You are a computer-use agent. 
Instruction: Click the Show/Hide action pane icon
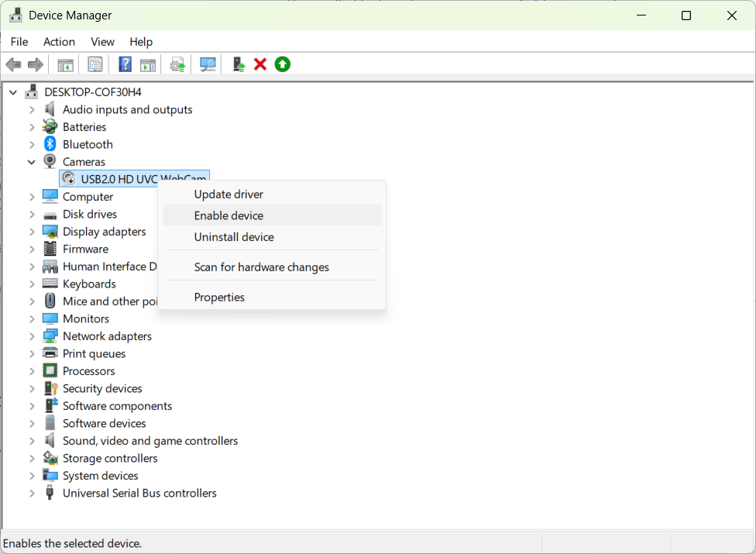tap(147, 64)
